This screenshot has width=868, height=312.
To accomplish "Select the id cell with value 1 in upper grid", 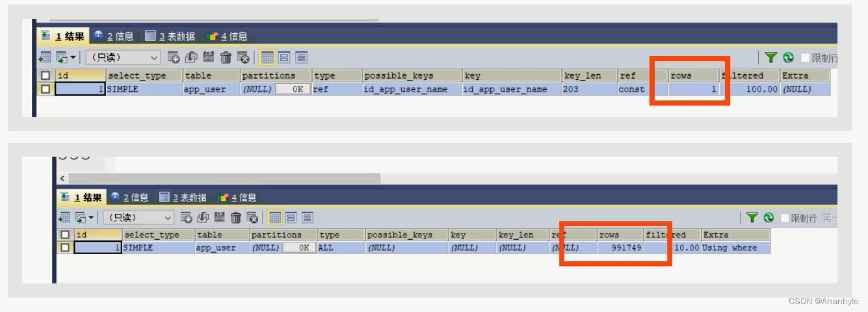I will [x=80, y=89].
